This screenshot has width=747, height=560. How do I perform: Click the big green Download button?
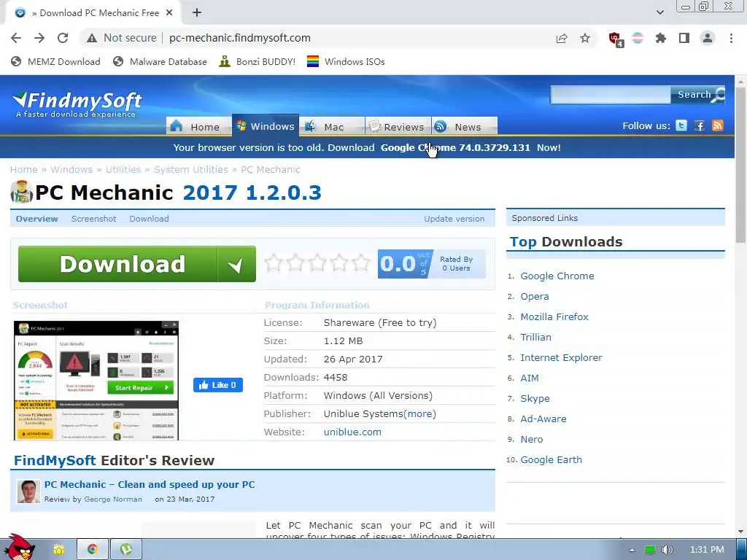coord(136,264)
